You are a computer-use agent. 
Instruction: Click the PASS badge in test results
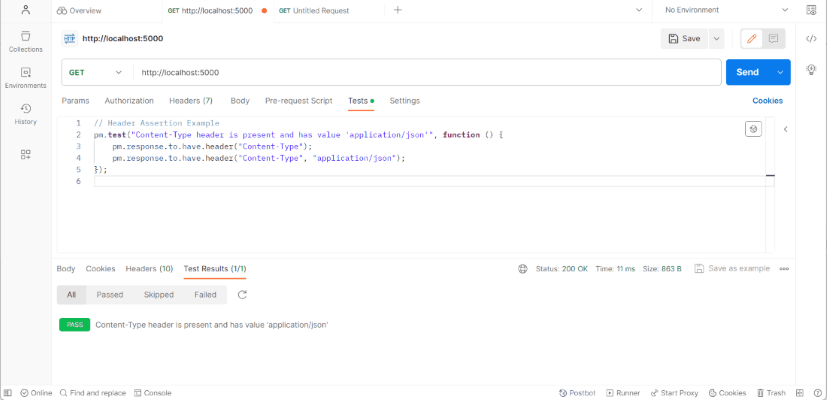(74, 325)
